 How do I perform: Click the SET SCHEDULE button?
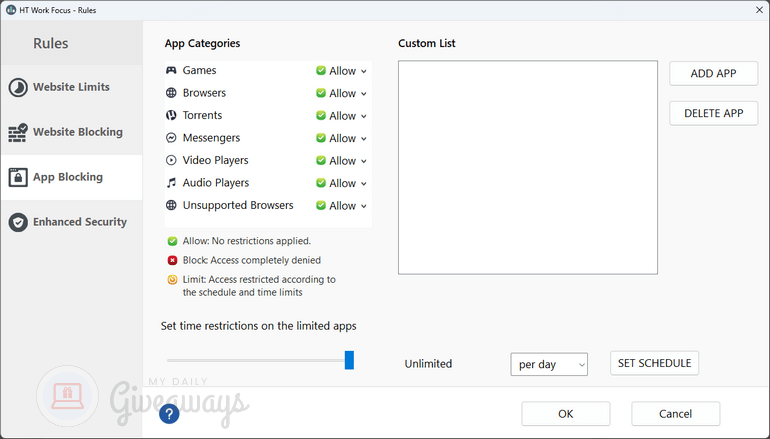[654, 363]
